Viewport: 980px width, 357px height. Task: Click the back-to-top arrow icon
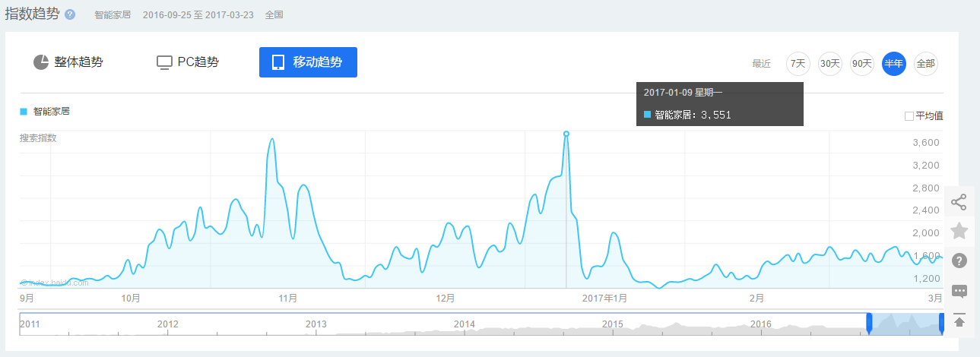coord(959,321)
